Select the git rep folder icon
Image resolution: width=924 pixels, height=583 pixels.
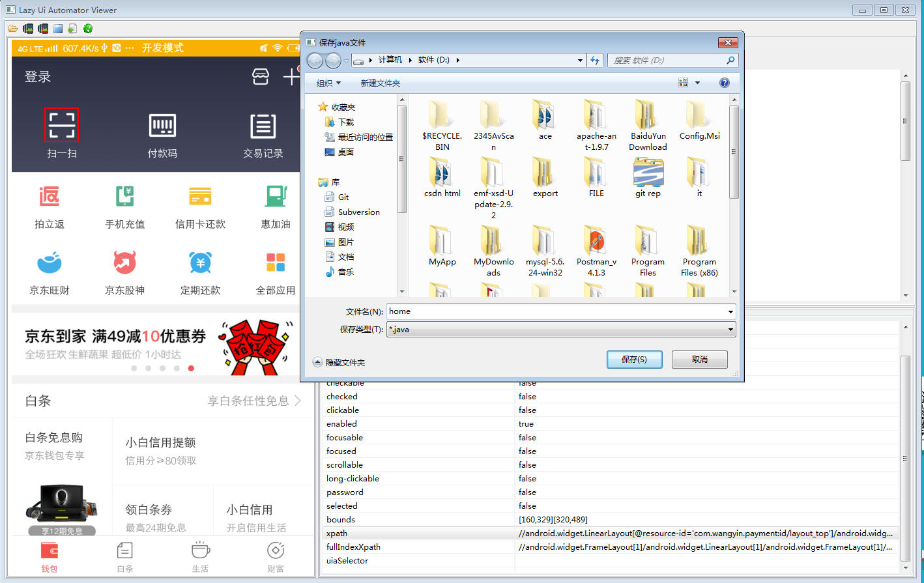pos(648,177)
